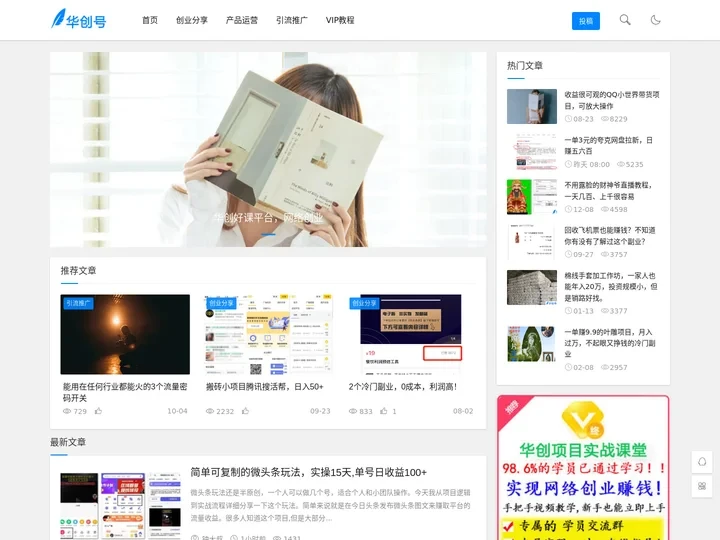The height and width of the screenshot is (540, 720).
Task: Go to 首页 menu item
Action: click(150, 20)
